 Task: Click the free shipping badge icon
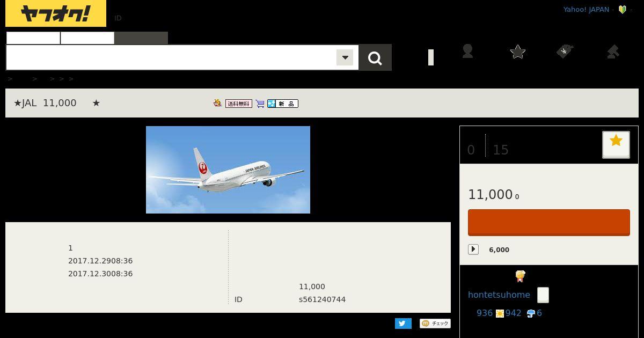[239, 104]
